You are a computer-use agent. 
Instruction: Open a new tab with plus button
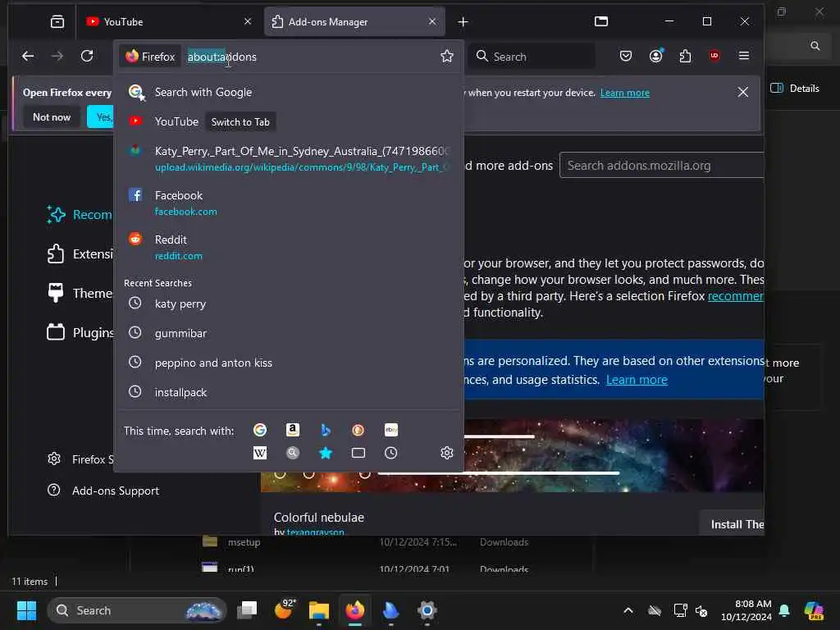[463, 22]
